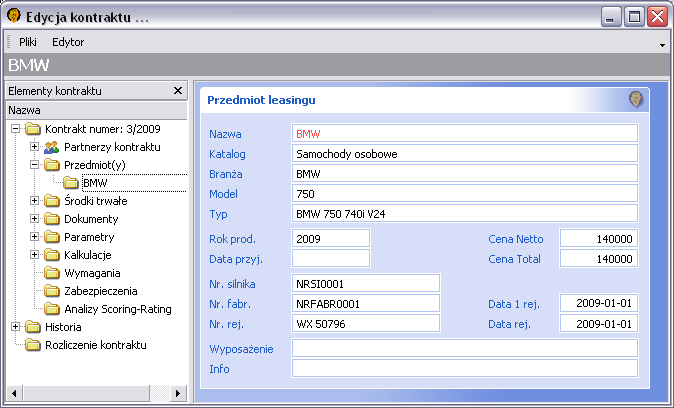Click the Wymagania folder icon

[x=51, y=273]
